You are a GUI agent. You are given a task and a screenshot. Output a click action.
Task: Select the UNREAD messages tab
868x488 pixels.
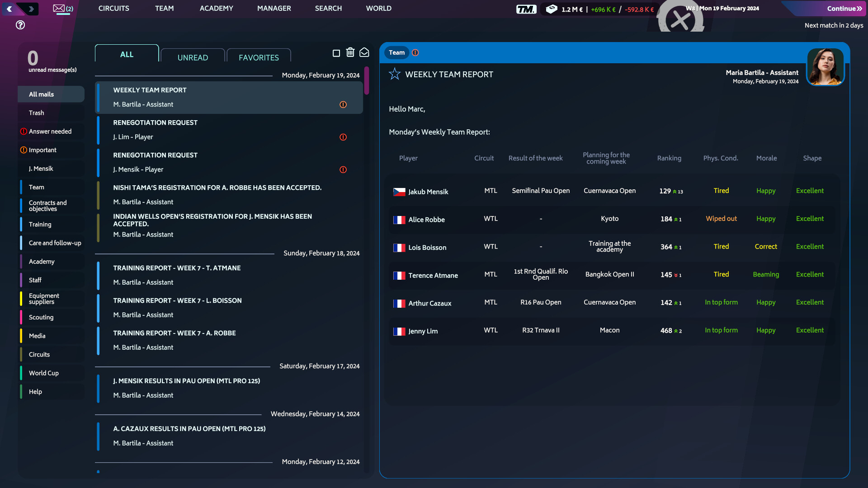coord(192,56)
